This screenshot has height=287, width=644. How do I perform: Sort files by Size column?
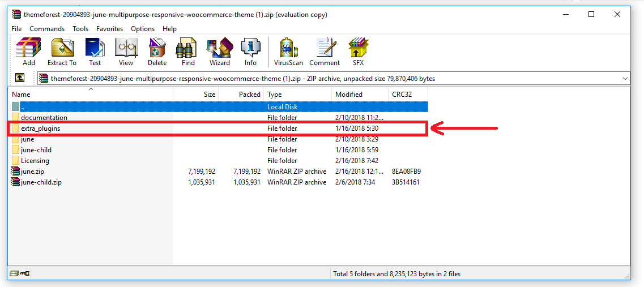pos(196,94)
